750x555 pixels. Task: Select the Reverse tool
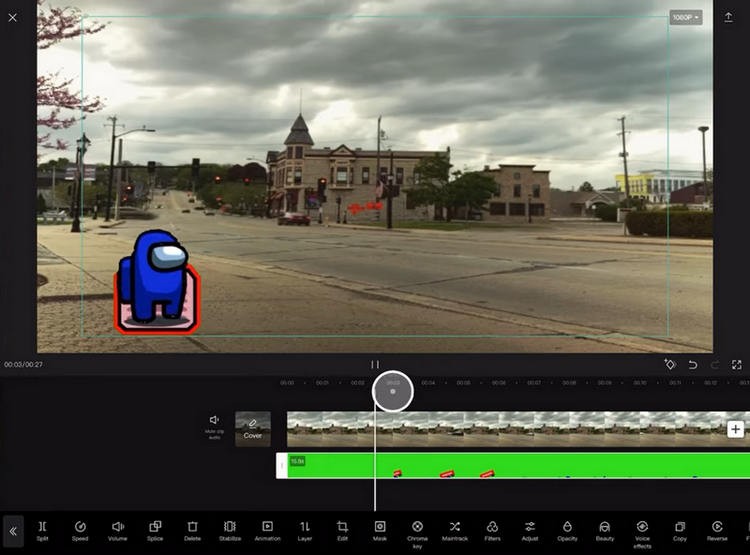pyautogui.click(x=717, y=531)
